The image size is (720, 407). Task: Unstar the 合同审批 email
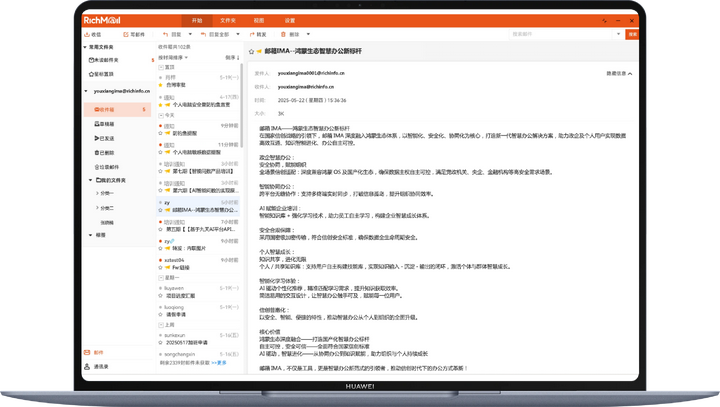(160, 85)
